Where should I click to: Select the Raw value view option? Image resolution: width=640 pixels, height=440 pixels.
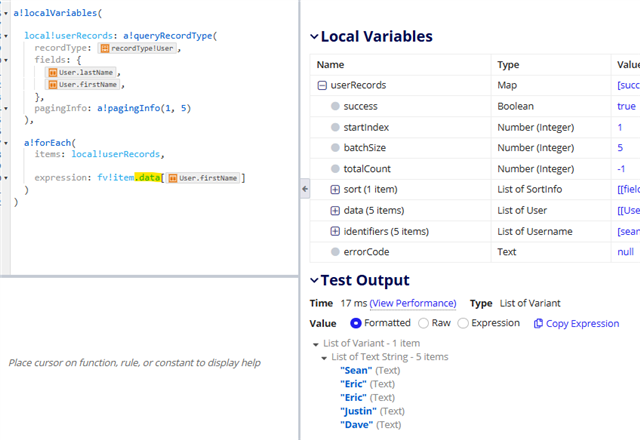click(x=424, y=324)
